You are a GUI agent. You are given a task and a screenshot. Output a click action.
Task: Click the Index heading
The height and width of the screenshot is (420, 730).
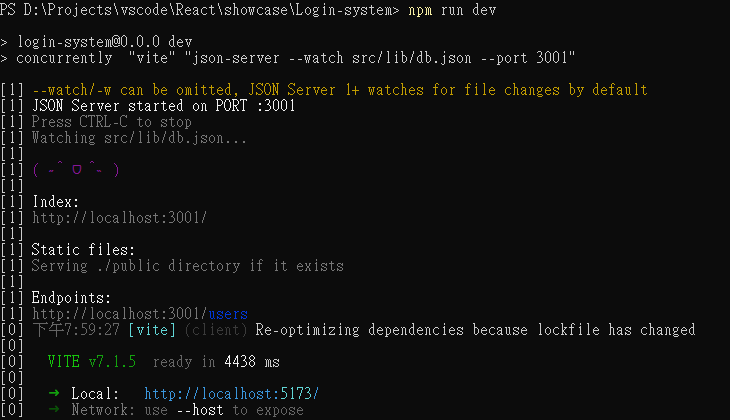coord(55,202)
